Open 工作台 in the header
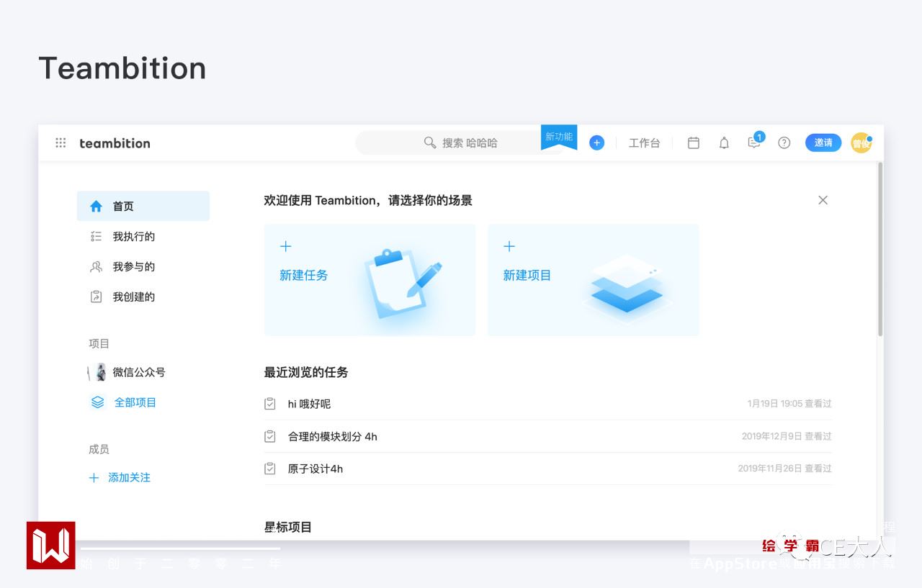Viewport: 922px width, 588px height. pyautogui.click(x=644, y=143)
